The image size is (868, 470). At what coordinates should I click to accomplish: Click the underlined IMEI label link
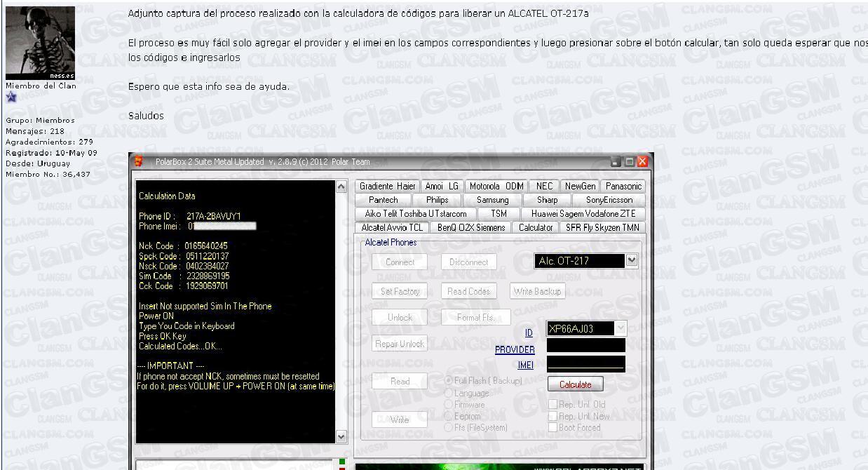pyautogui.click(x=526, y=365)
